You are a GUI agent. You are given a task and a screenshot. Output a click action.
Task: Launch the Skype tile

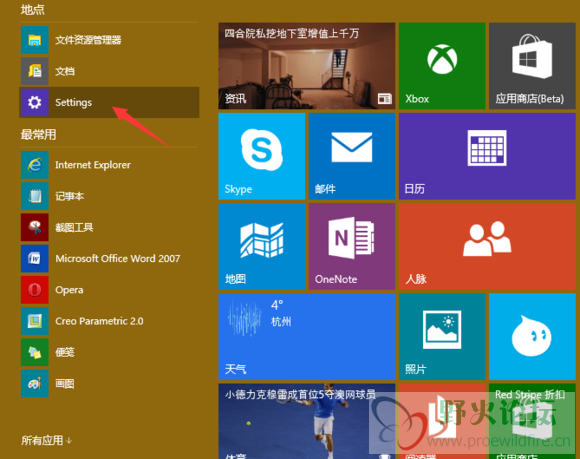click(262, 156)
